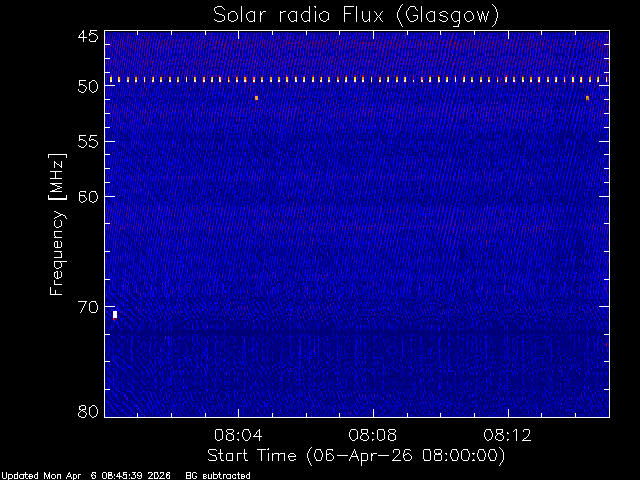Click the 50 frequency tick label
This screenshot has width=640, height=480.
click(88, 86)
